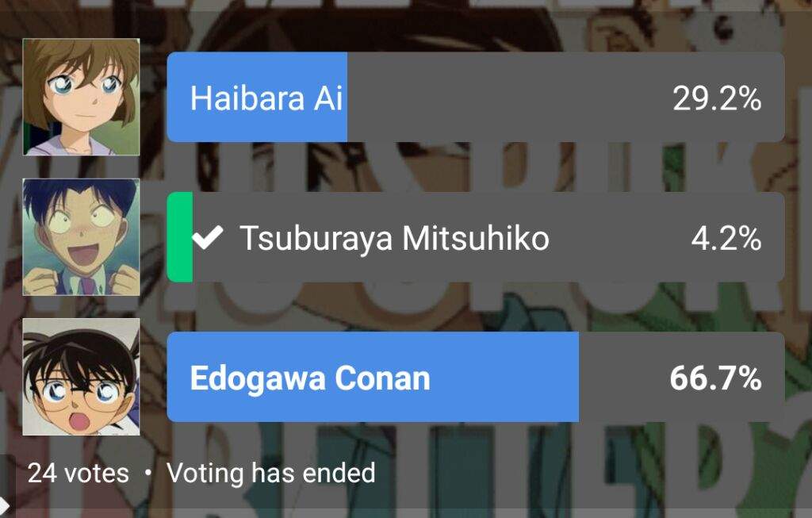
Task: Click the blue filled part of Edogawa Conan bar
Action: [x=373, y=377]
